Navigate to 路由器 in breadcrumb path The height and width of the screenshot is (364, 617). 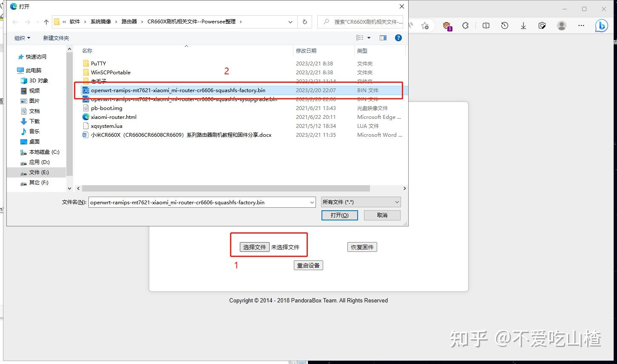tap(129, 22)
